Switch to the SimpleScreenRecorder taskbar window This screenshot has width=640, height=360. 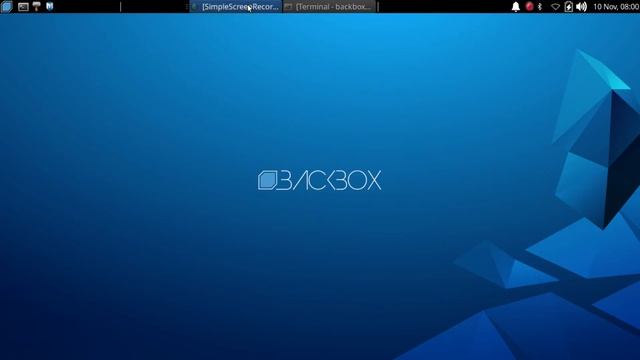(x=236, y=7)
